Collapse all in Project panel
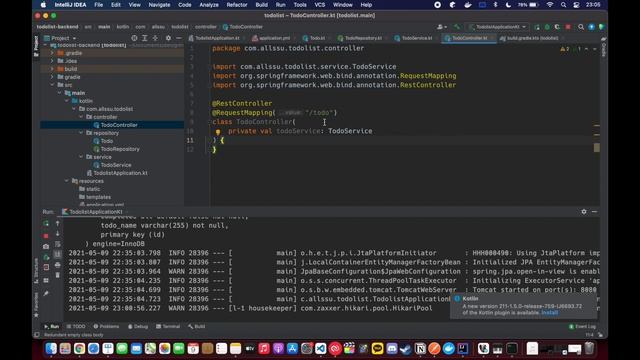The height and width of the screenshot is (360, 640). [x=155, y=38]
